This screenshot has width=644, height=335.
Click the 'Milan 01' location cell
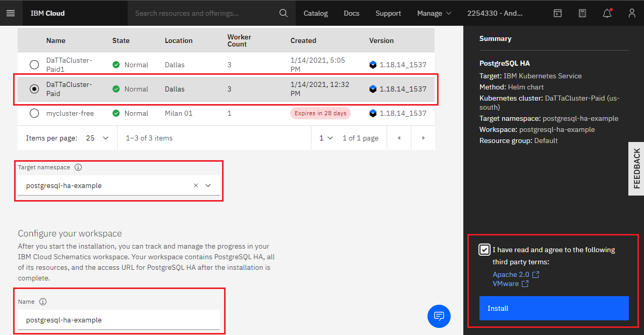[179, 113]
